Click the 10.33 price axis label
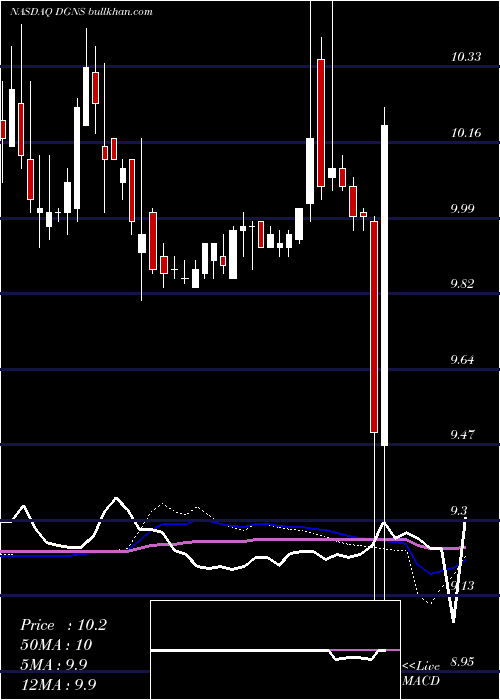 [x=466, y=57]
